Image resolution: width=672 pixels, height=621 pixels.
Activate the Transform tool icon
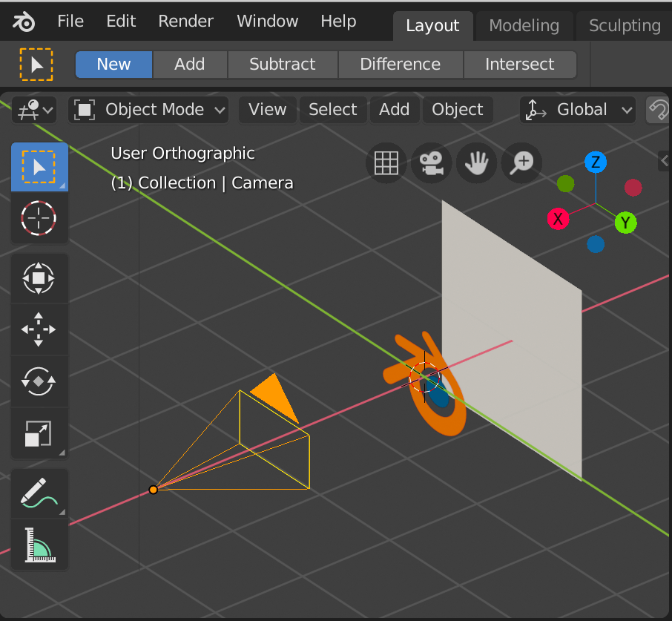click(39, 277)
